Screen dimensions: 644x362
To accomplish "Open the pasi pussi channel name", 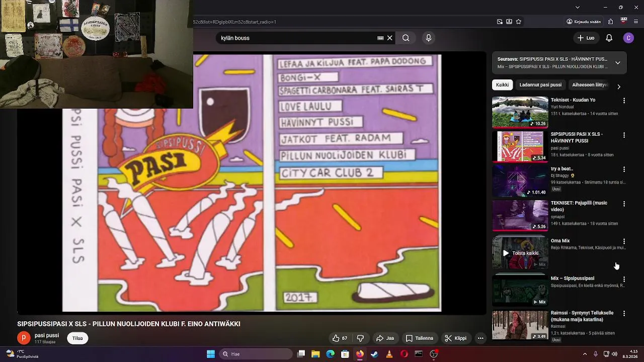I will [47, 335].
